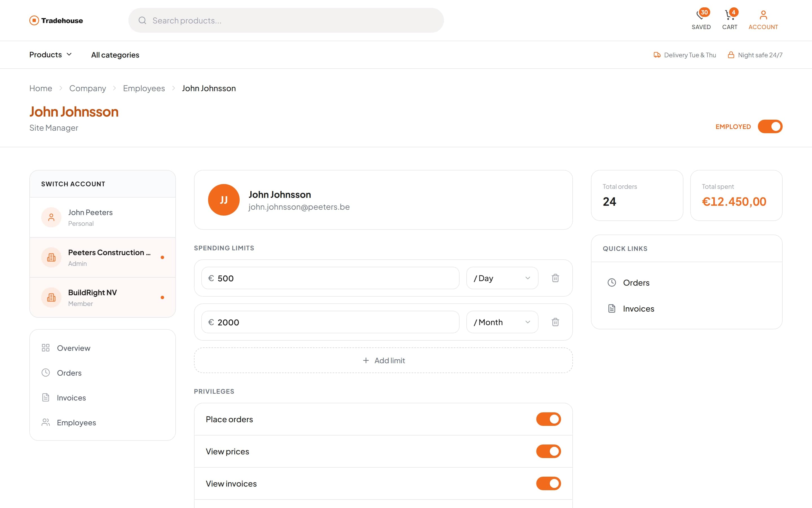Click the 2000 euro limit amount field
812x508 pixels.
click(330, 322)
